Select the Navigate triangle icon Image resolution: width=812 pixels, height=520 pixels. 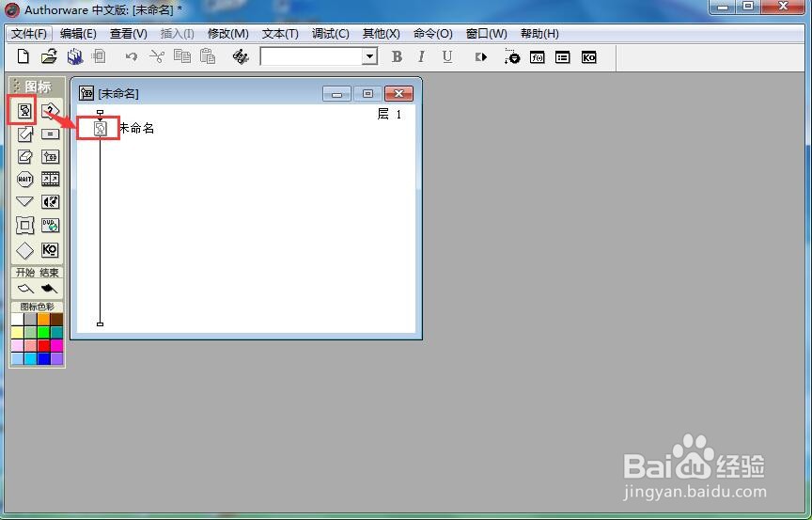pos(24,201)
